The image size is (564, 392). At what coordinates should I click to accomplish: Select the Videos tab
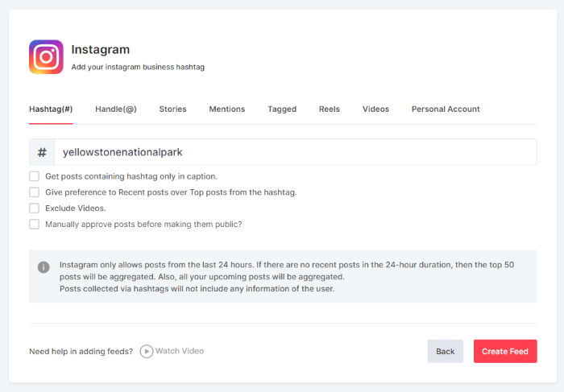pyautogui.click(x=375, y=109)
